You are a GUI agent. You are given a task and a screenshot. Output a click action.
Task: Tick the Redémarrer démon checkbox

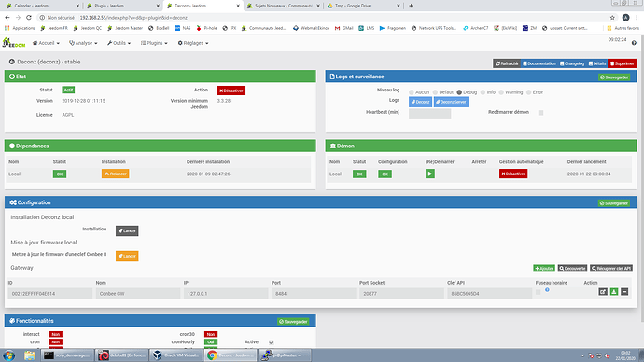click(x=541, y=113)
